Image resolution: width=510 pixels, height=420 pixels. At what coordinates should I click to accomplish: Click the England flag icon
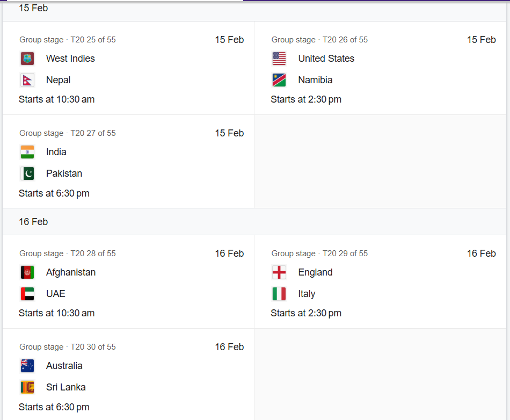279,272
